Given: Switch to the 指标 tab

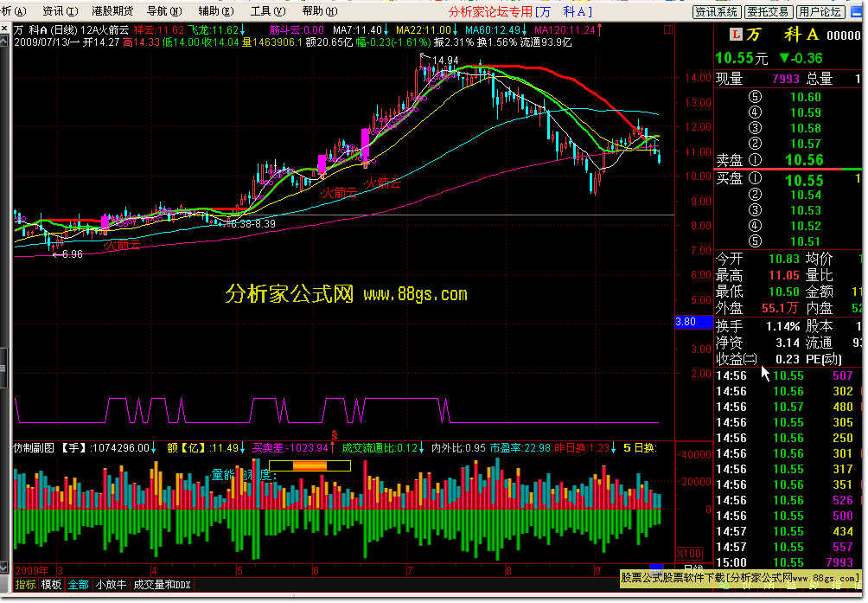Looking at the screenshot, I should tap(25, 585).
